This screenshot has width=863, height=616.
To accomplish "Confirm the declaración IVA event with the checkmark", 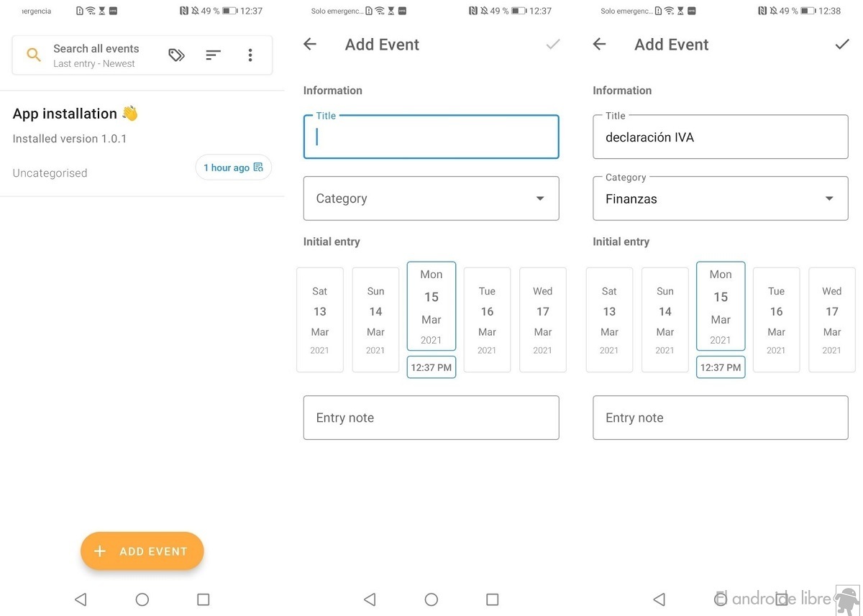I will [841, 45].
